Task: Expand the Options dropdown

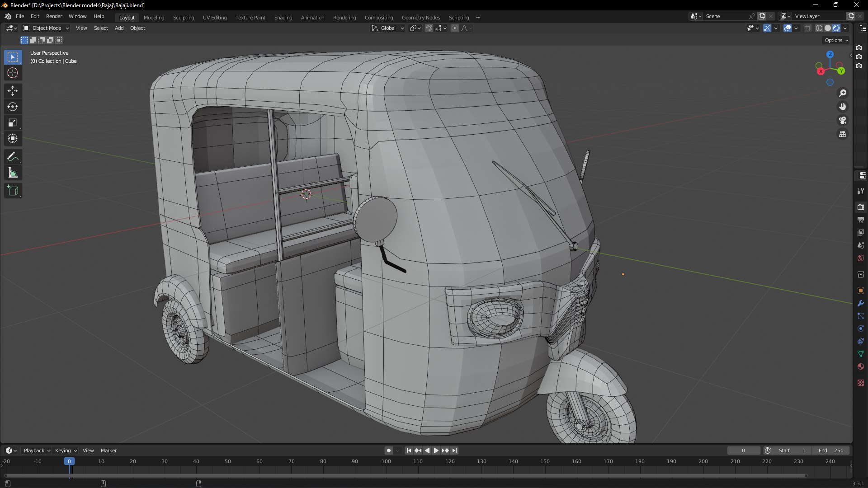Action: coord(836,40)
